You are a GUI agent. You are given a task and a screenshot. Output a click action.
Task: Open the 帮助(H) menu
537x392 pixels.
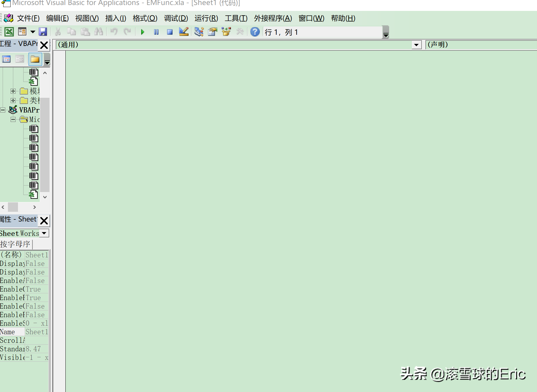point(343,18)
